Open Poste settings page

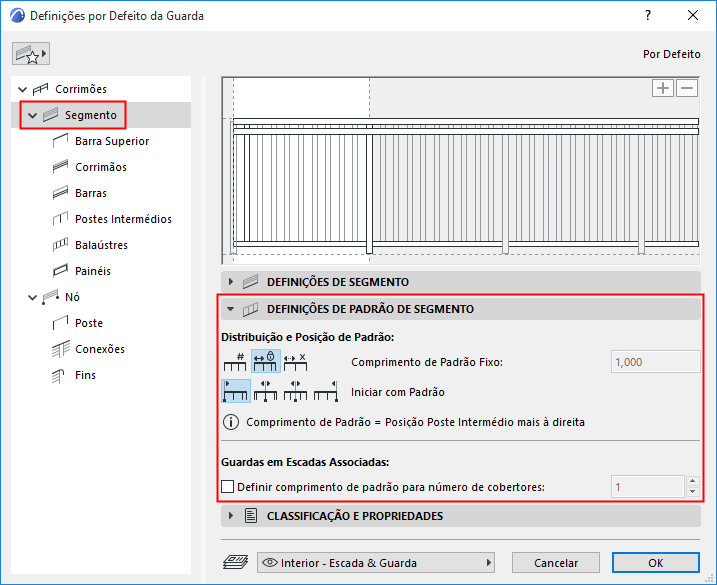(89, 323)
